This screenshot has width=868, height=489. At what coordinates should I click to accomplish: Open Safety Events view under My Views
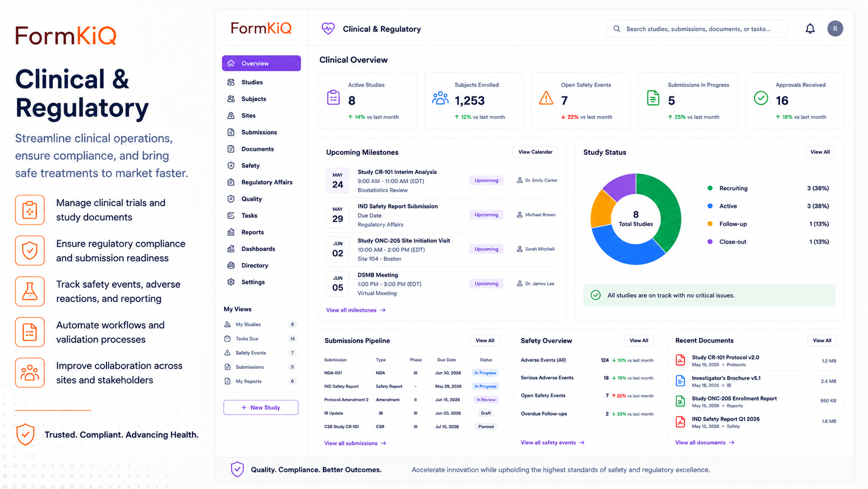pos(261,353)
